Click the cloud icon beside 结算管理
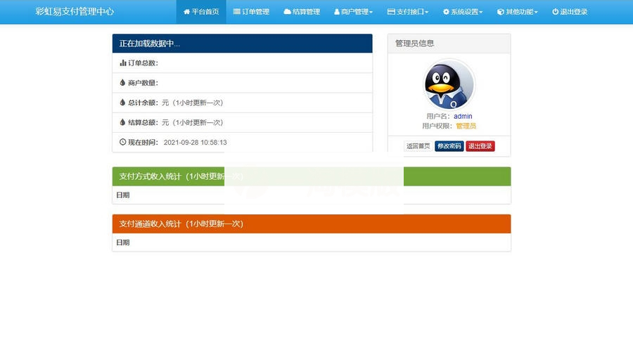This screenshot has height=364, width=633. 287,12
